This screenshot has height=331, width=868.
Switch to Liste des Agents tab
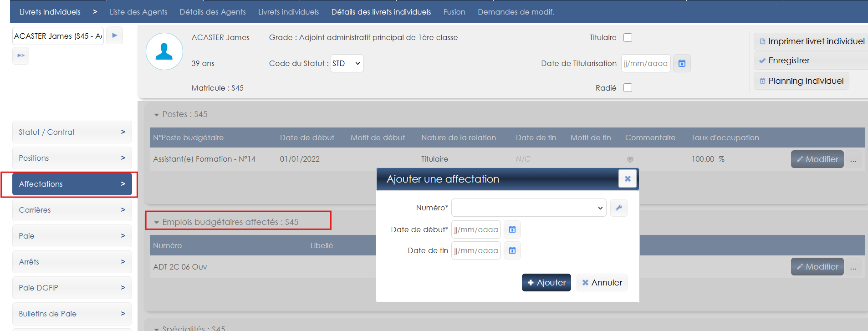pyautogui.click(x=138, y=12)
